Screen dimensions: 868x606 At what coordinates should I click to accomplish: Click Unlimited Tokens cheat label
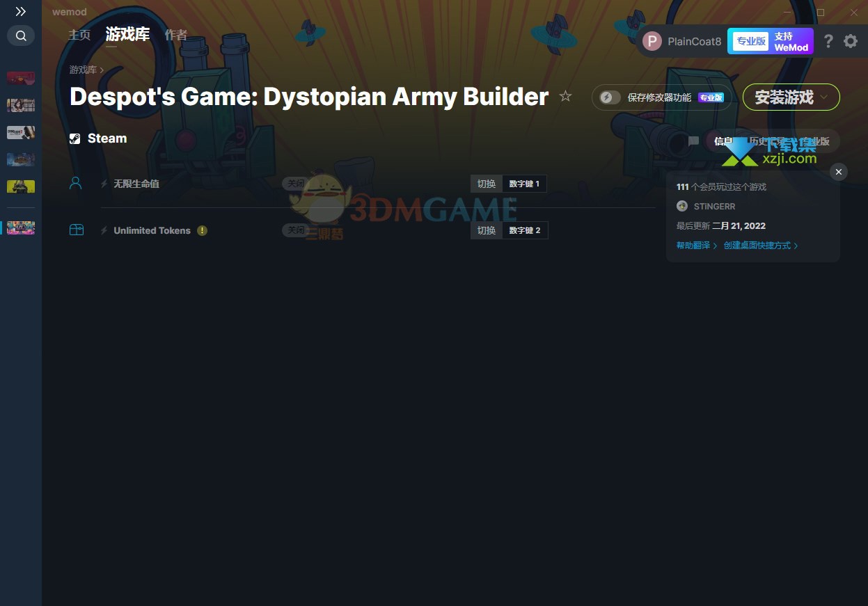152,230
